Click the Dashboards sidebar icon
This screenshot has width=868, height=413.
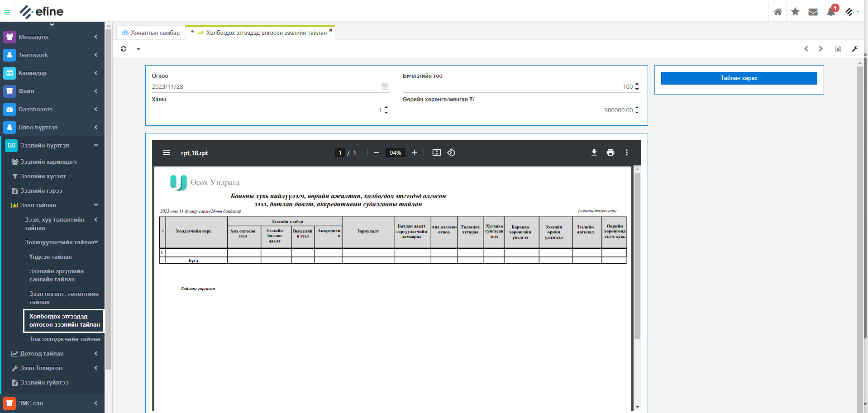tap(10, 109)
